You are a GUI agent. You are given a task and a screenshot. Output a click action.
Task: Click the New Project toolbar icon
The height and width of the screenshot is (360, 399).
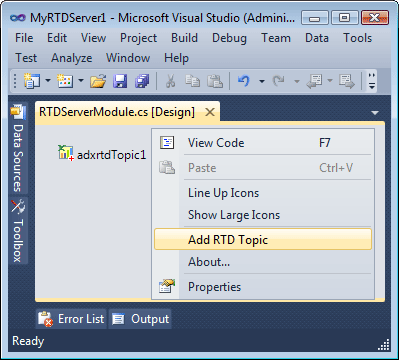32,81
